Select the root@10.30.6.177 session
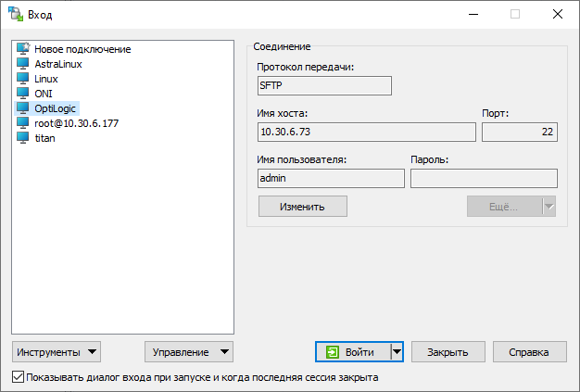 click(x=77, y=123)
